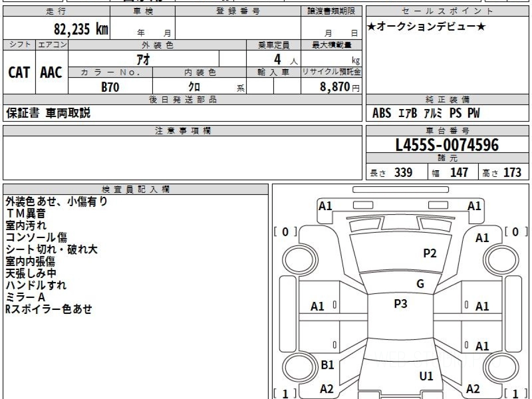Select the 車台番号 heading
Viewport: 532px width, 399px height.
(447, 131)
